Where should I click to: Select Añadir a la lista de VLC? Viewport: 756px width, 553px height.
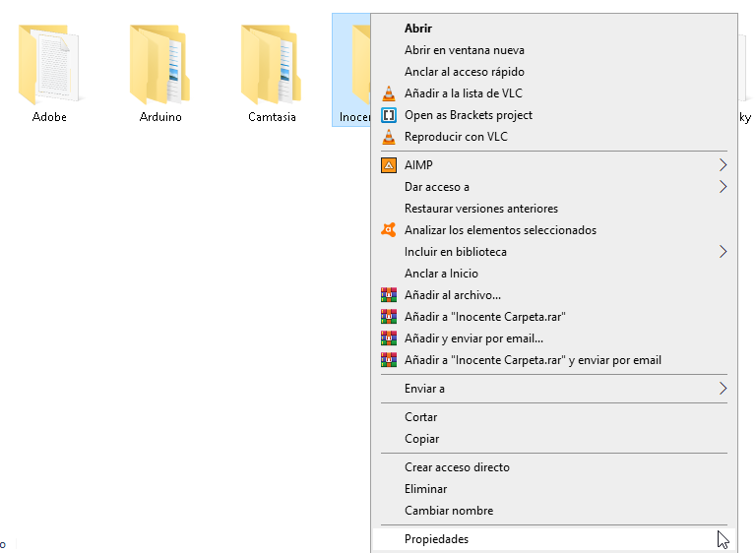click(x=554, y=93)
